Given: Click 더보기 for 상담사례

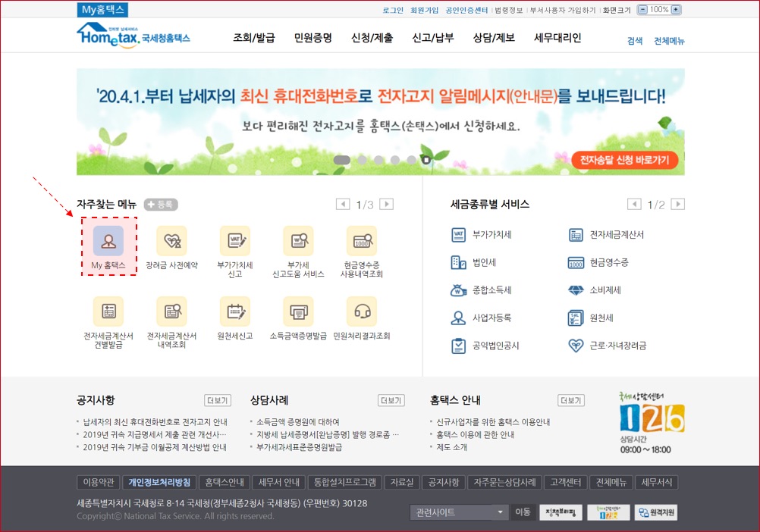Looking at the screenshot, I should pos(391,400).
